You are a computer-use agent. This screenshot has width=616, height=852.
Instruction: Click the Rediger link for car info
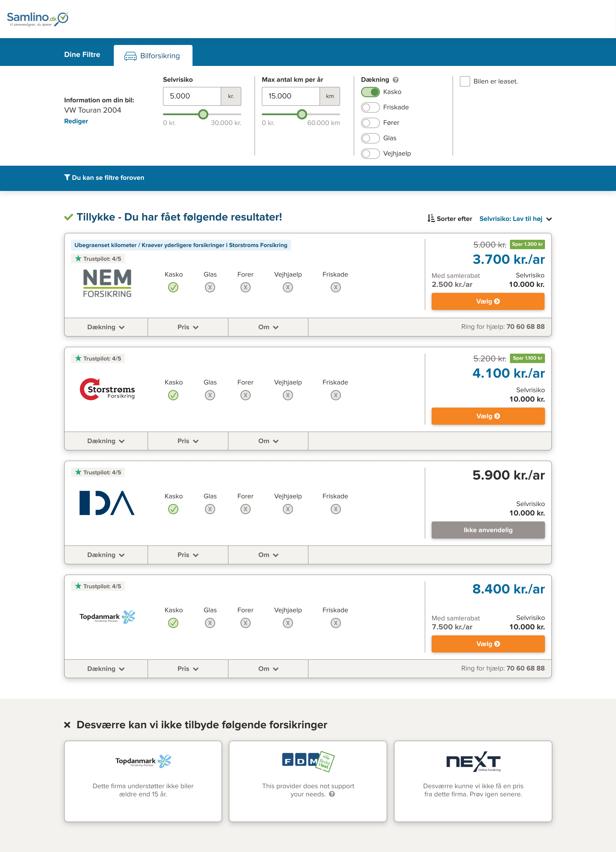pyautogui.click(x=76, y=121)
